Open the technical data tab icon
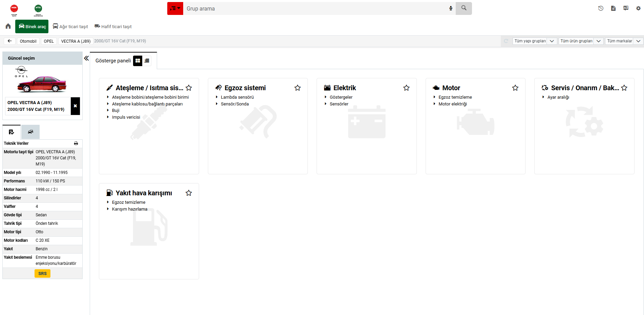The image size is (644, 315). pos(12,132)
